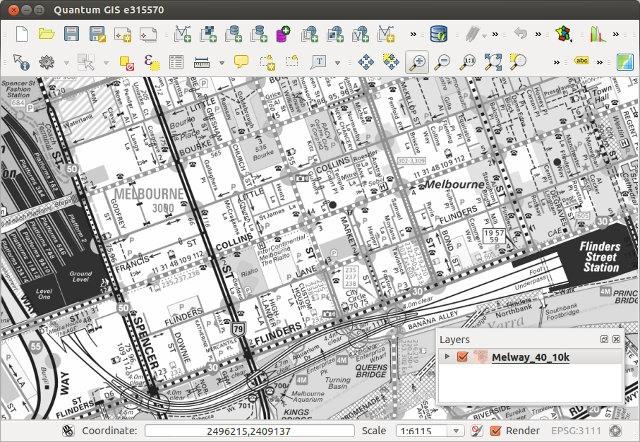Save the current project

coord(71,34)
